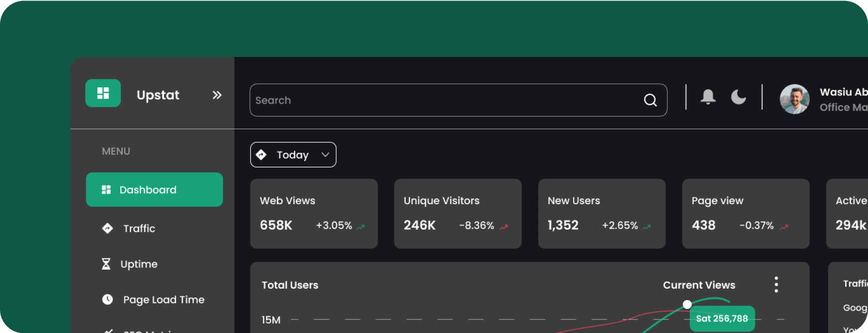
Task: Click the Unique Visitors -8.36% change
Action: point(477,226)
